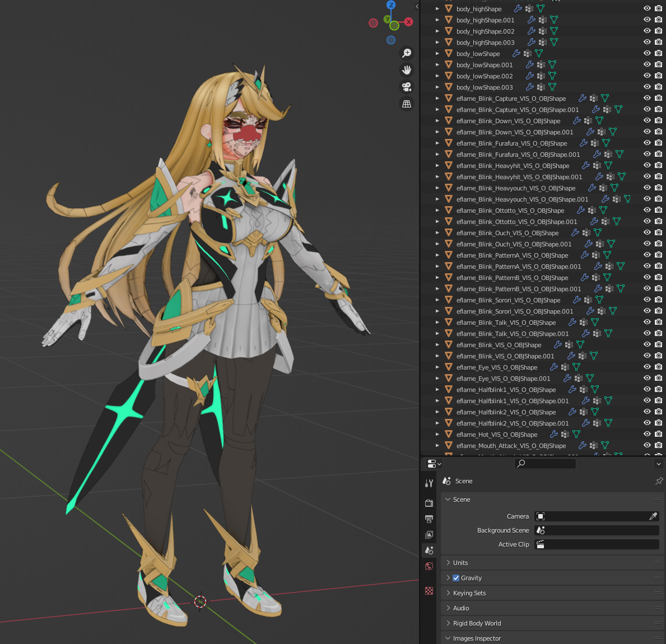
Task: Hide body_highShape in the viewport
Action: [x=647, y=8]
